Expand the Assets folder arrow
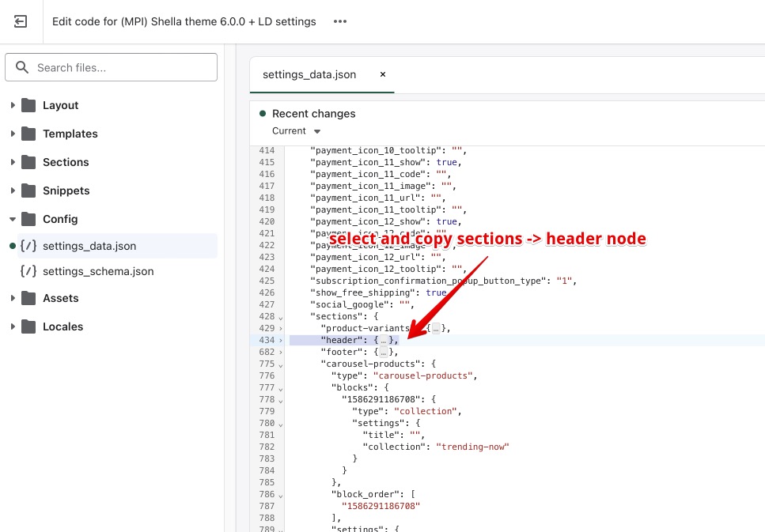 coord(13,298)
